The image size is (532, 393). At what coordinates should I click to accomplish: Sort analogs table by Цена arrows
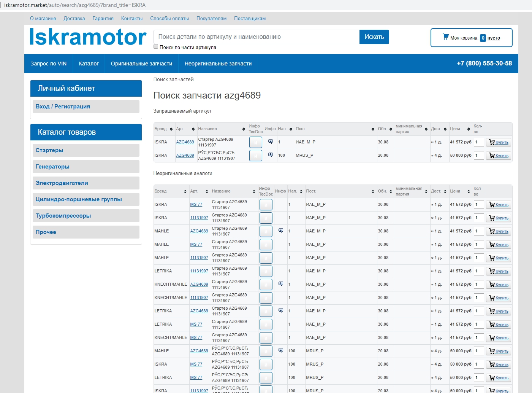pyautogui.click(x=469, y=192)
